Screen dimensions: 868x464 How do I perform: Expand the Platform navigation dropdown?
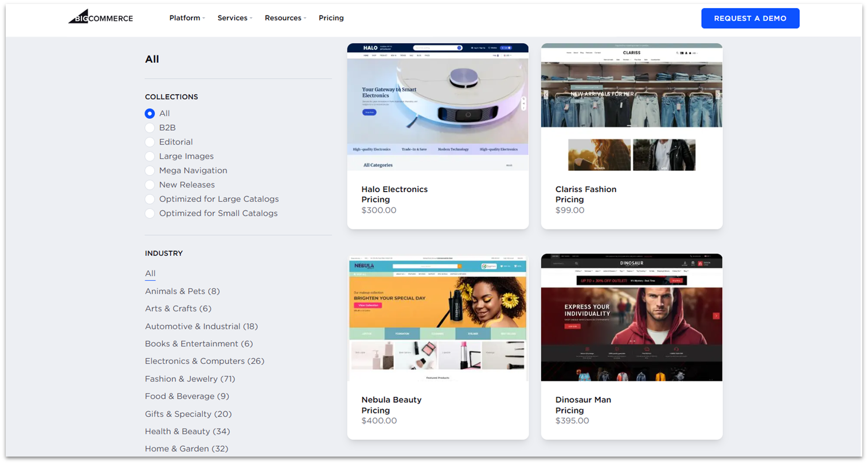[185, 18]
